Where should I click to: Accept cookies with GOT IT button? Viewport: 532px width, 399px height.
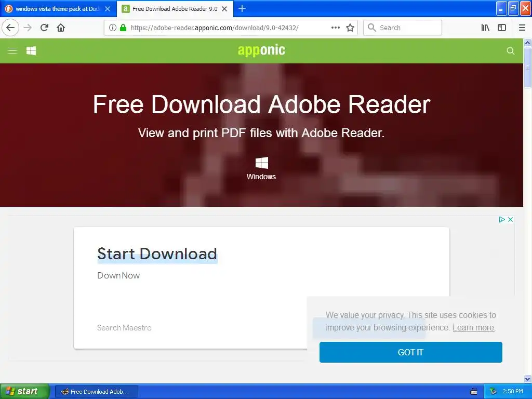tap(410, 352)
